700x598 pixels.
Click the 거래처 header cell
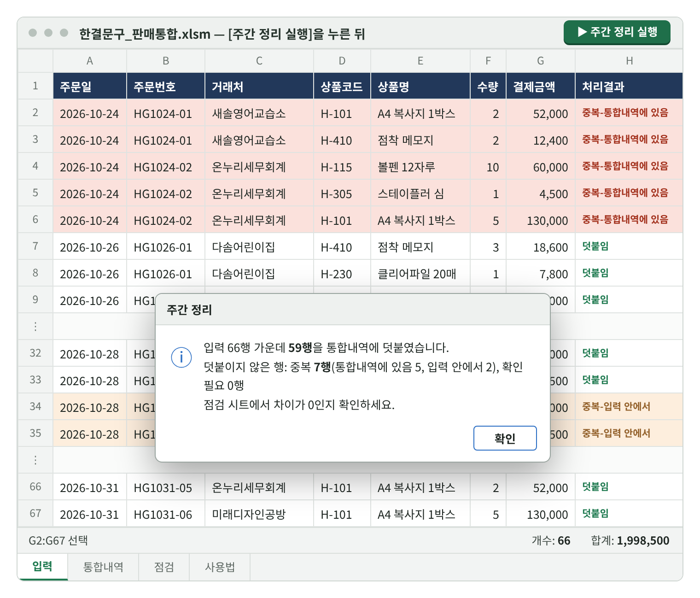pyautogui.click(x=259, y=86)
